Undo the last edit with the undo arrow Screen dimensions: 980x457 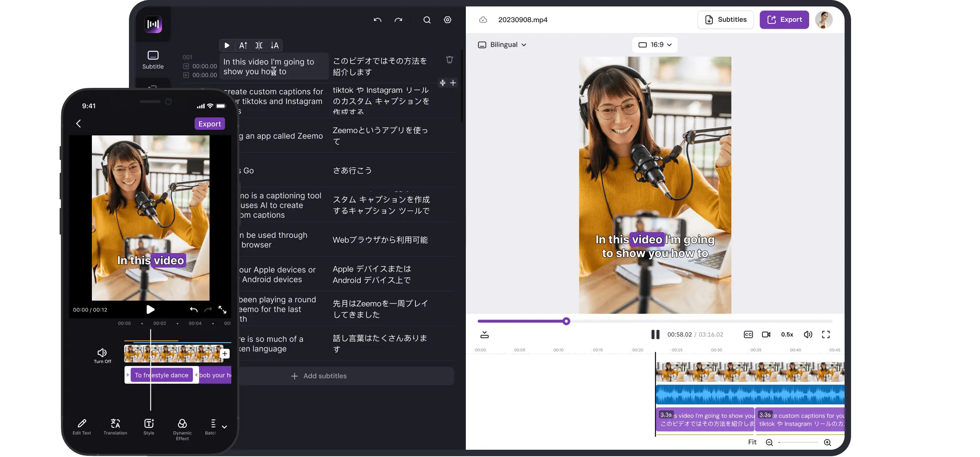pyautogui.click(x=377, y=20)
